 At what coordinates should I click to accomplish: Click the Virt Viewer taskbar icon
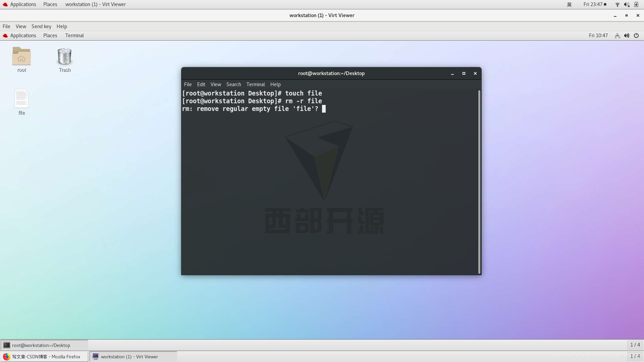pyautogui.click(x=96, y=356)
